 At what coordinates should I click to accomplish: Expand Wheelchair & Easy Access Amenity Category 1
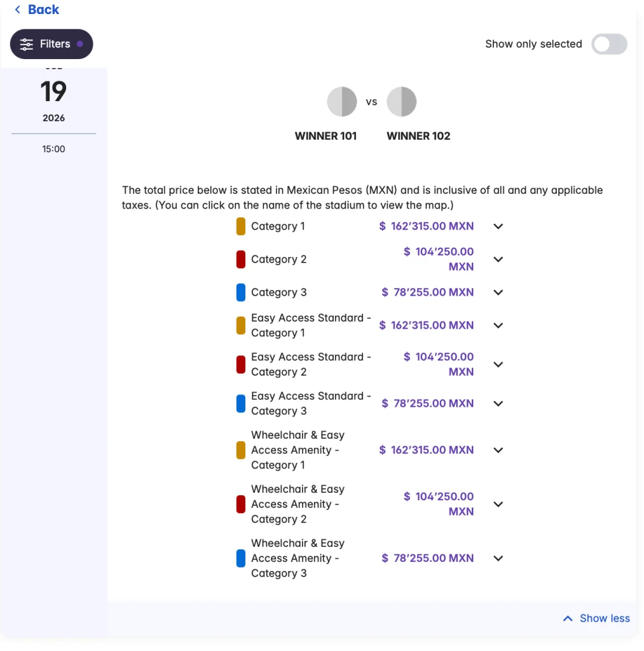[498, 450]
